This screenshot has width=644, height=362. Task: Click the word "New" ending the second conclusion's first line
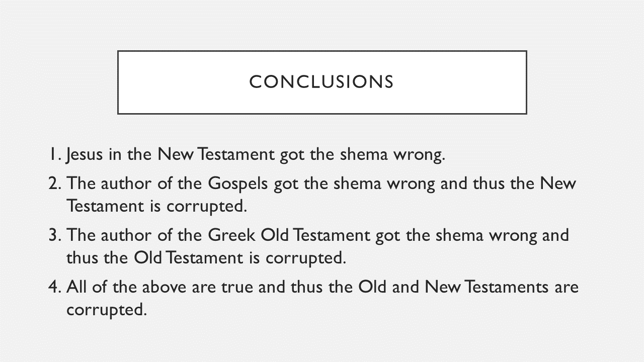click(558, 183)
